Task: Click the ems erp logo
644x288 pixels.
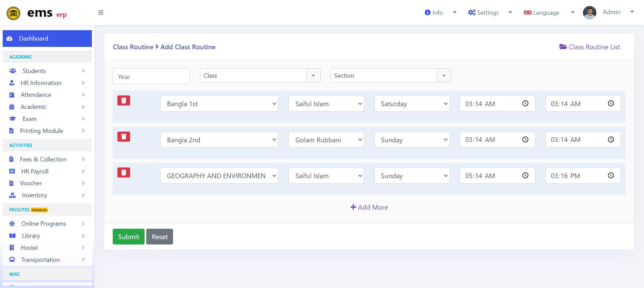Action: tap(37, 13)
